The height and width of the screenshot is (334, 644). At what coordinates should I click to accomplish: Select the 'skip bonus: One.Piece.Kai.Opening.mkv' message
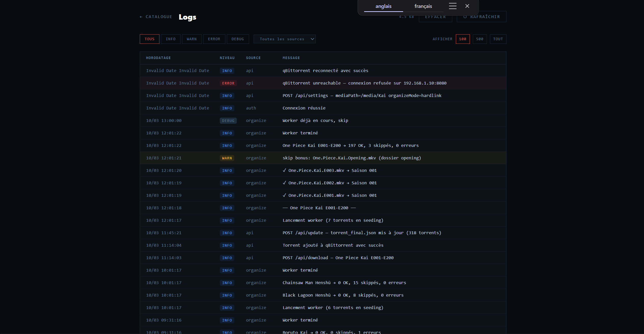352,158
